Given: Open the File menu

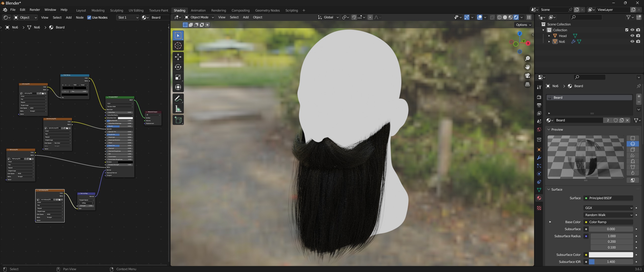Looking at the screenshot, I should point(13,10).
